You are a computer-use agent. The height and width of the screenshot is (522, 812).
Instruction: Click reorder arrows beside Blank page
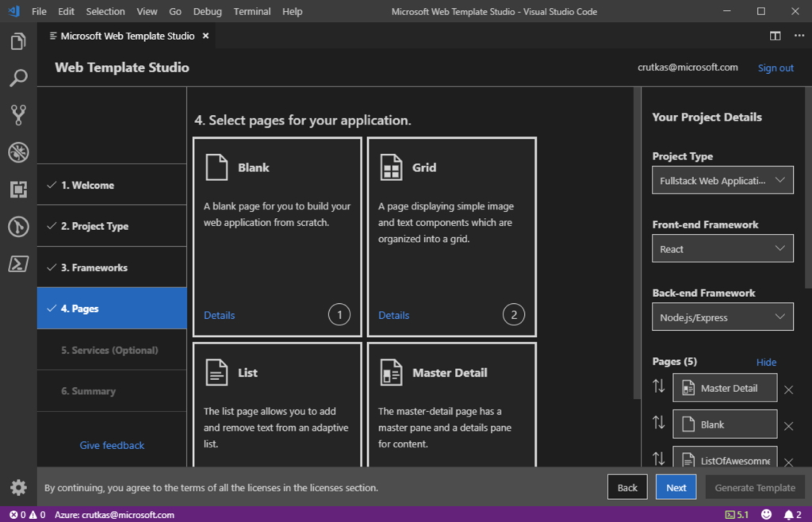click(659, 423)
